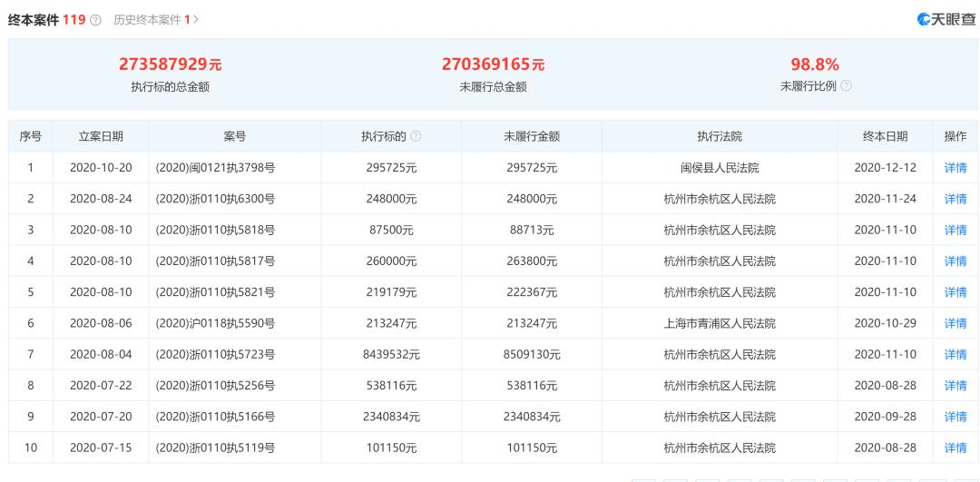This screenshot has width=980, height=482.
Task: Open the 历史终本案件 1 link
Action: [152, 20]
